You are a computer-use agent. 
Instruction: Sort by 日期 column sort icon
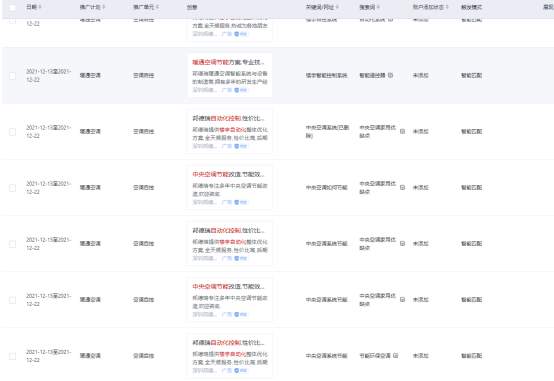click(40, 7)
